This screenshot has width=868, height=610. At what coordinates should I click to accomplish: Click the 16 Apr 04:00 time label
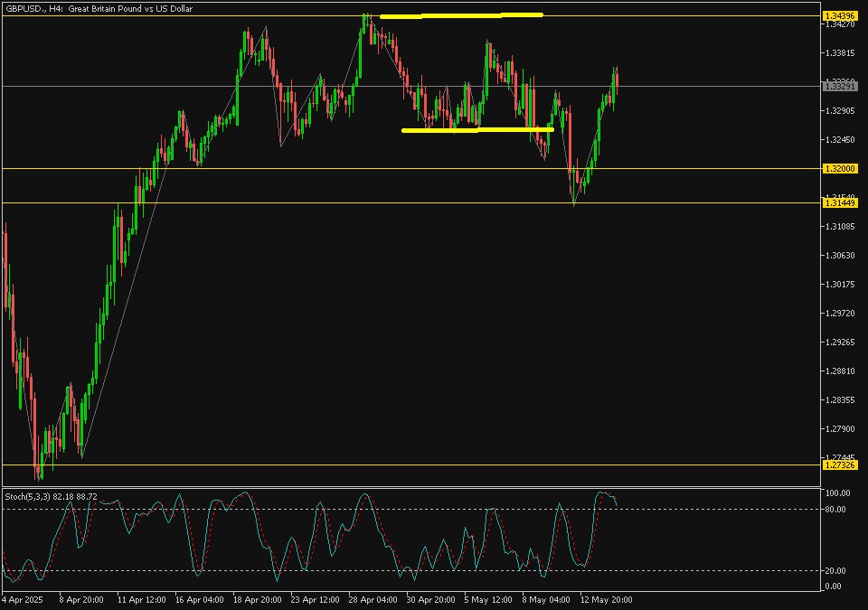pos(199,599)
